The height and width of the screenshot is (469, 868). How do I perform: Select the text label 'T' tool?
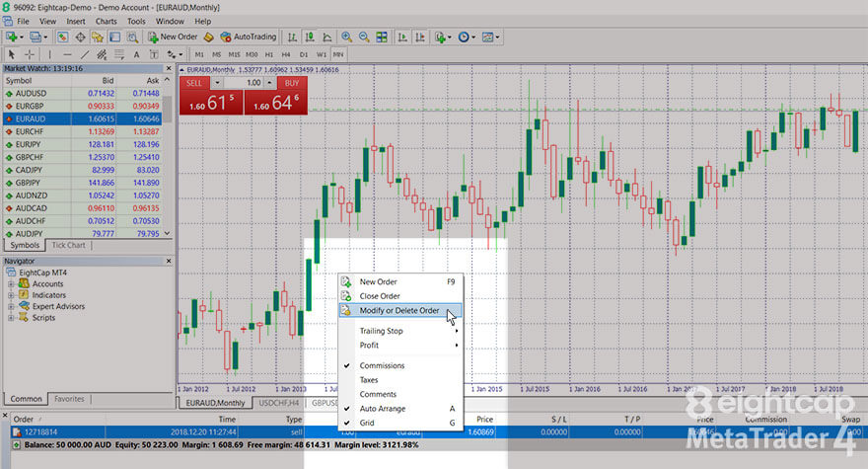coord(154,54)
